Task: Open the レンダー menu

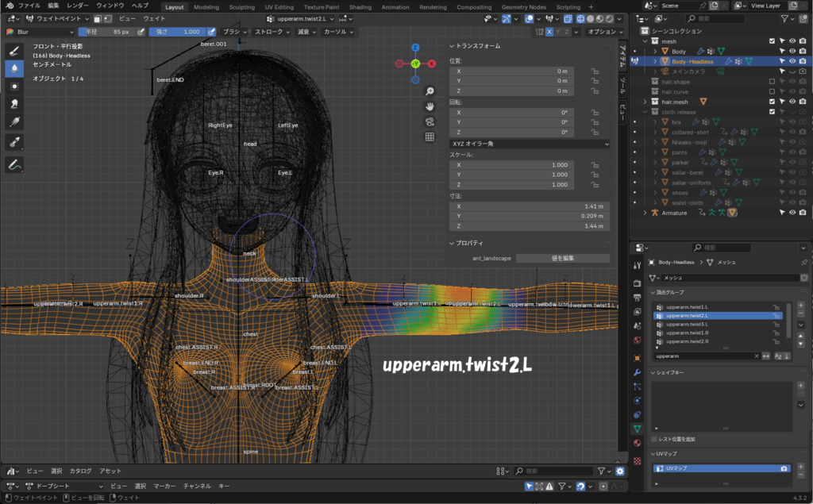Action: pyautogui.click(x=77, y=6)
